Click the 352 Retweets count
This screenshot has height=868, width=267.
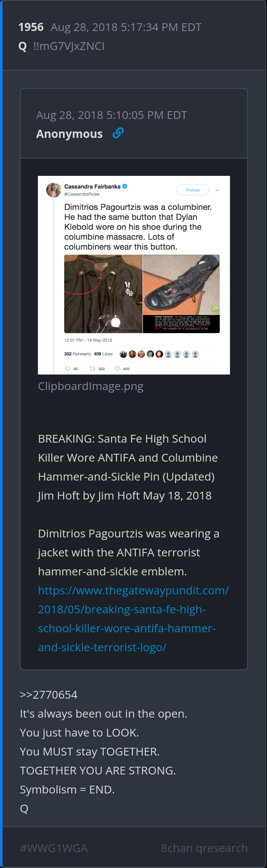click(x=78, y=354)
